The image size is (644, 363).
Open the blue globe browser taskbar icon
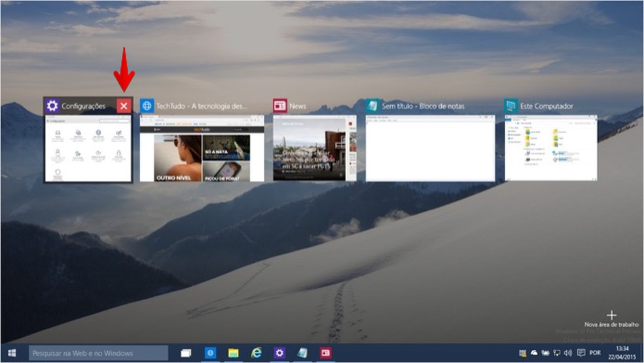pos(210,353)
